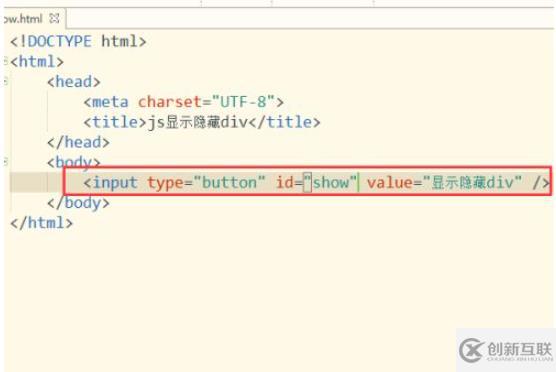Close the html file editor tab

coord(54,18)
